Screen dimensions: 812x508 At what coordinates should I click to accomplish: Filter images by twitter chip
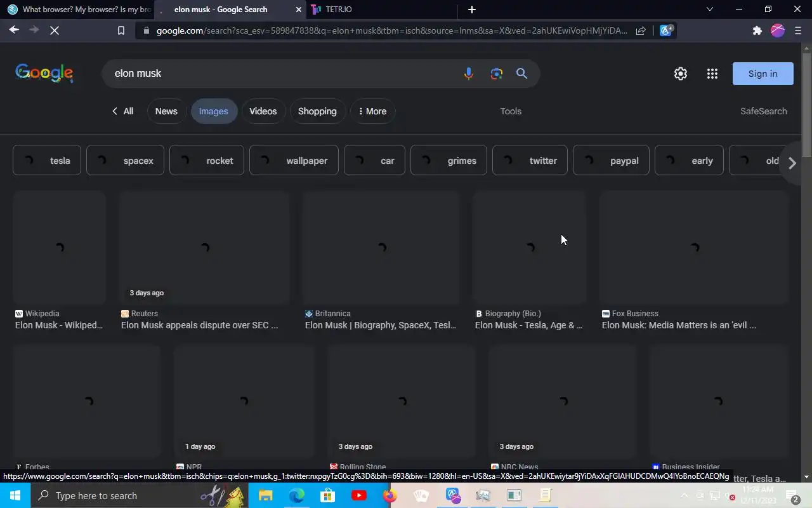point(530,161)
